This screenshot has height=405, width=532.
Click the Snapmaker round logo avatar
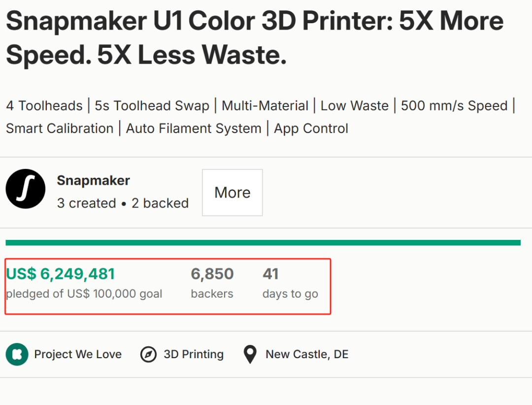[x=26, y=189]
